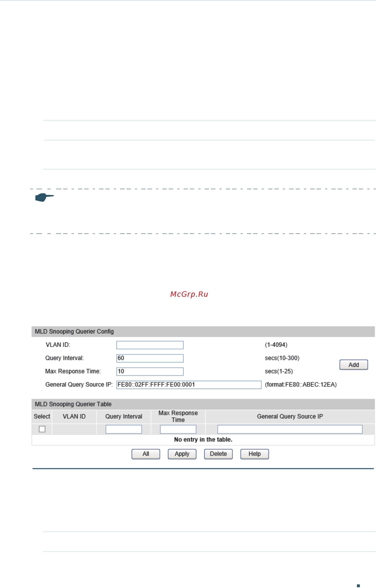The height and width of the screenshot is (588, 376).
Task: Click the VLAN ID: label
Action: point(58,345)
